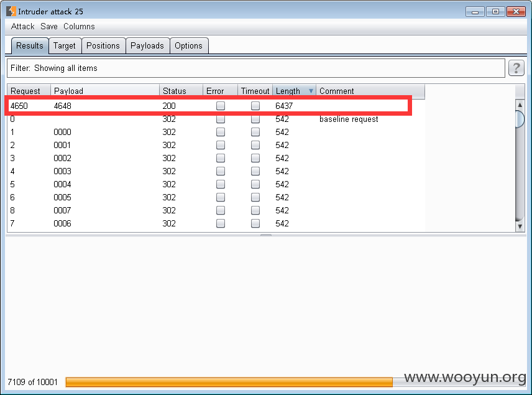Open the Columns menu
Image resolution: width=532 pixels, height=395 pixels.
79,26
